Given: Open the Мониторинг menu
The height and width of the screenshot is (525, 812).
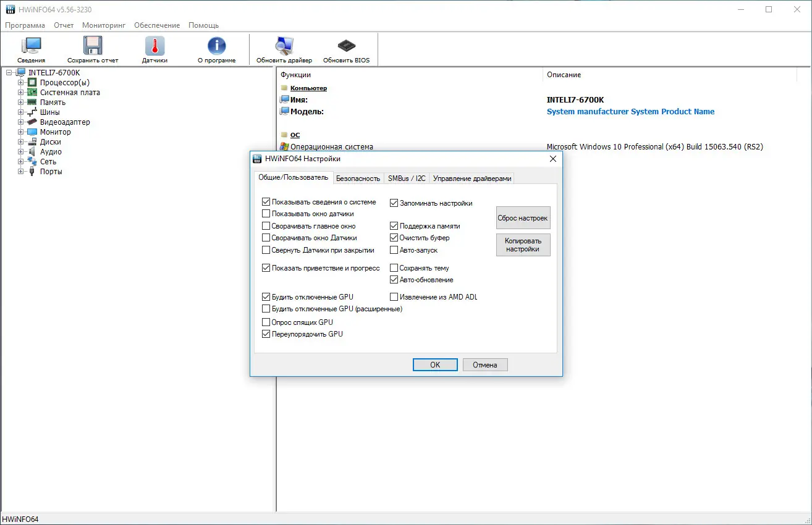Looking at the screenshot, I should point(103,25).
